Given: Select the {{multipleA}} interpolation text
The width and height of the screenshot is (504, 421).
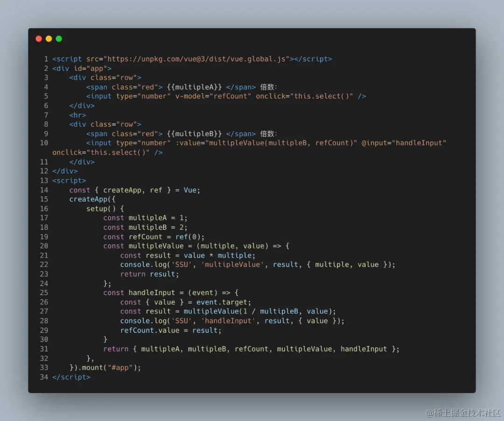Looking at the screenshot, I should coord(194,87).
